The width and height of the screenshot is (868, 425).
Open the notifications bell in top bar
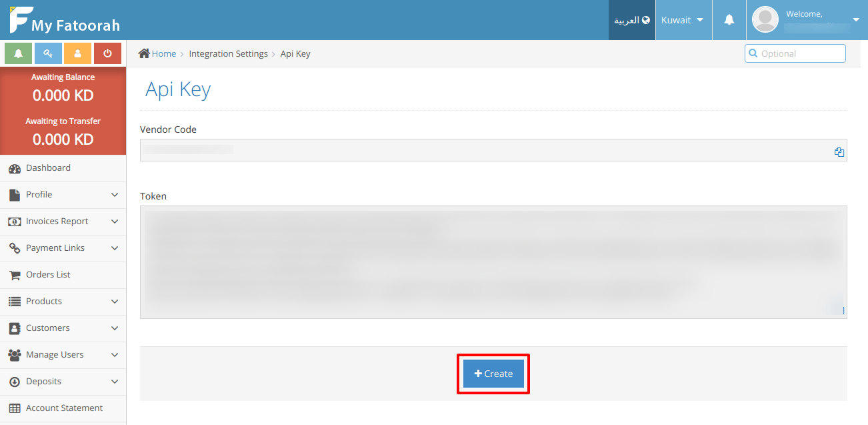point(729,20)
